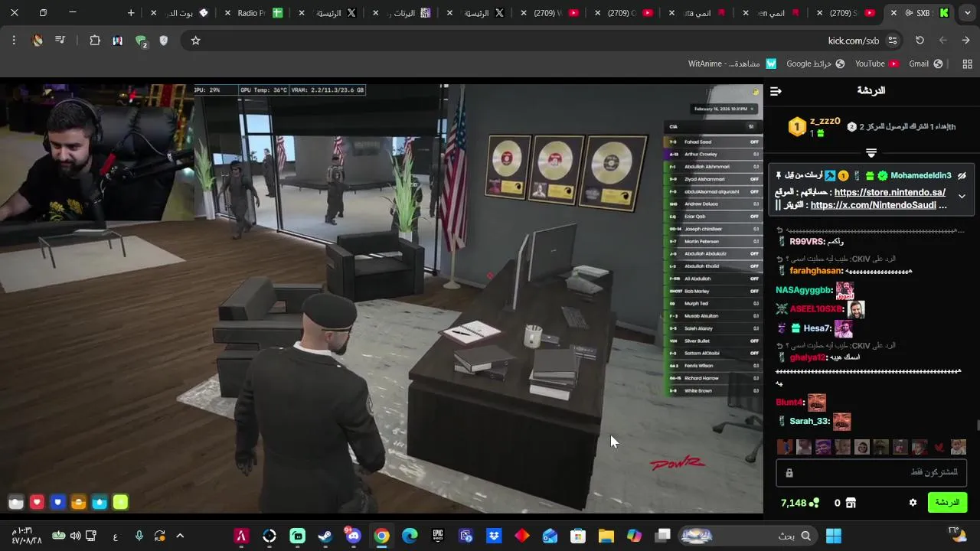Click username ghalya12 in chat
980x551 pixels.
pos(808,357)
